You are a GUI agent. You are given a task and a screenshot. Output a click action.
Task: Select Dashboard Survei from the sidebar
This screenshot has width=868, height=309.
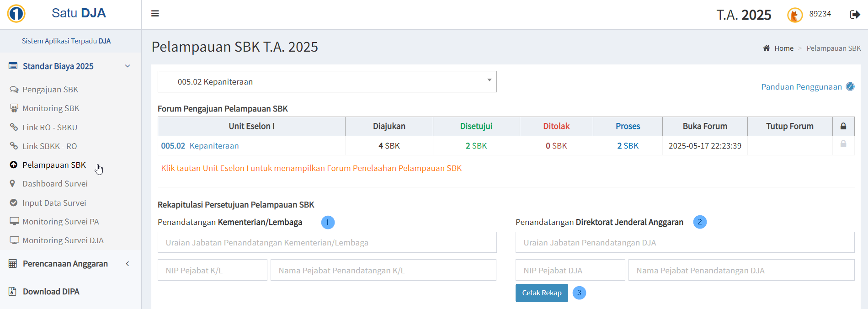coord(55,184)
